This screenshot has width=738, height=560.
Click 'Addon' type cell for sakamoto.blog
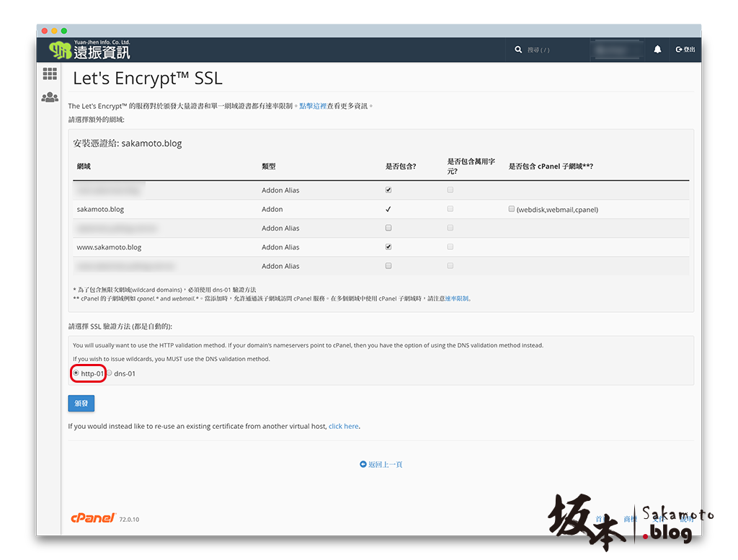tap(272, 210)
